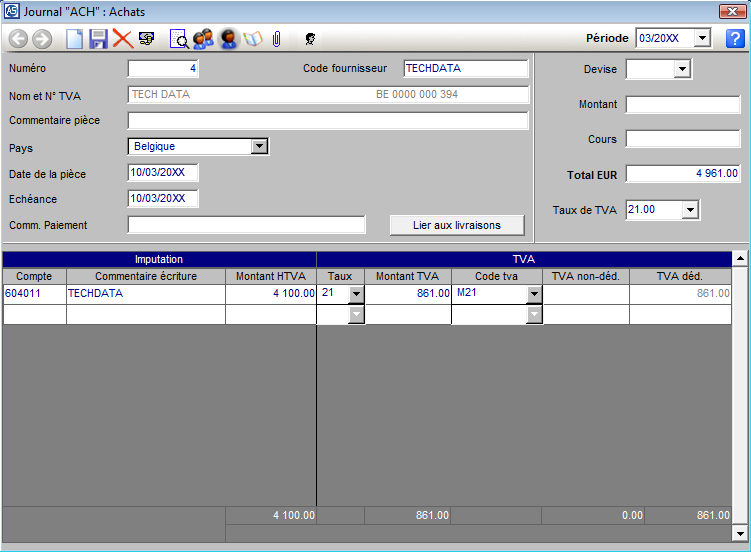Open the Pays country dropdown
751x552 pixels.
point(259,146)
